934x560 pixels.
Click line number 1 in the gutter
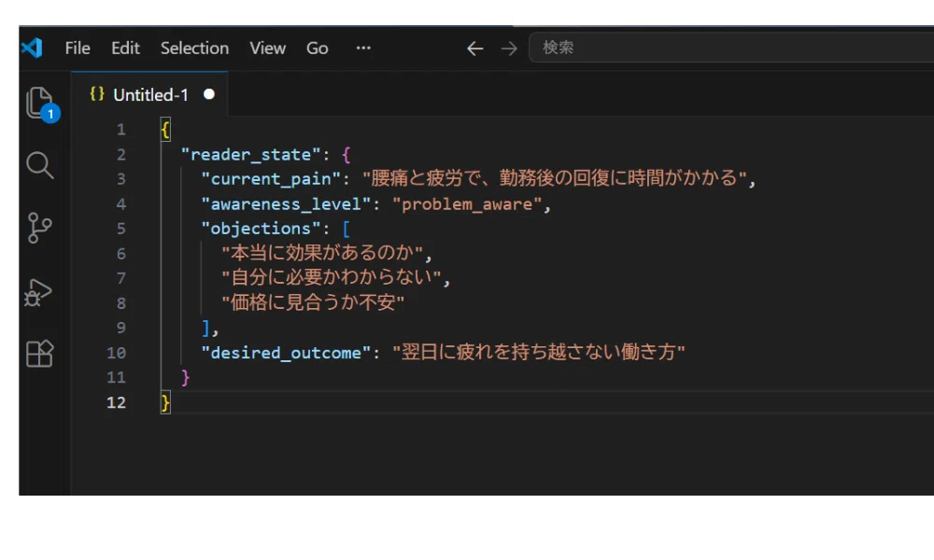tap(120, 130)
